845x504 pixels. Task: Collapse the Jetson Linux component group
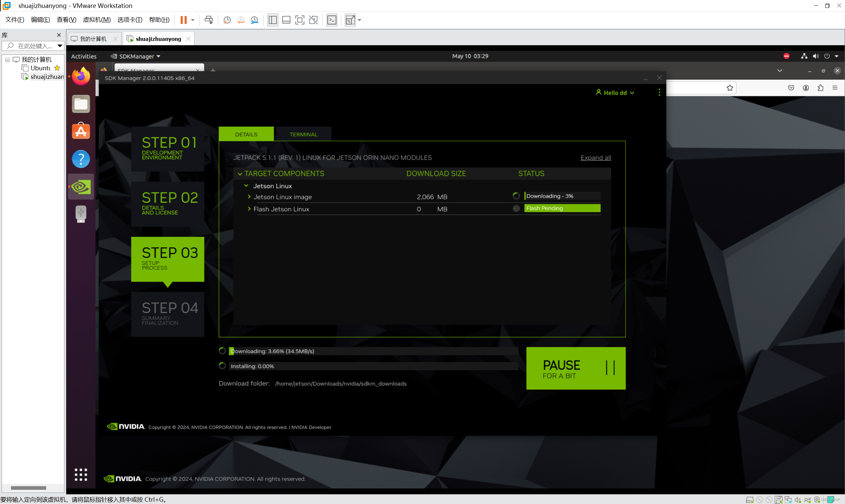[246, 185]
